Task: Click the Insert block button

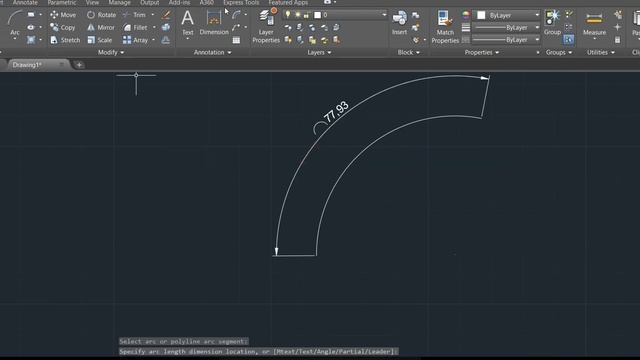Action: (x=399, y=24)
